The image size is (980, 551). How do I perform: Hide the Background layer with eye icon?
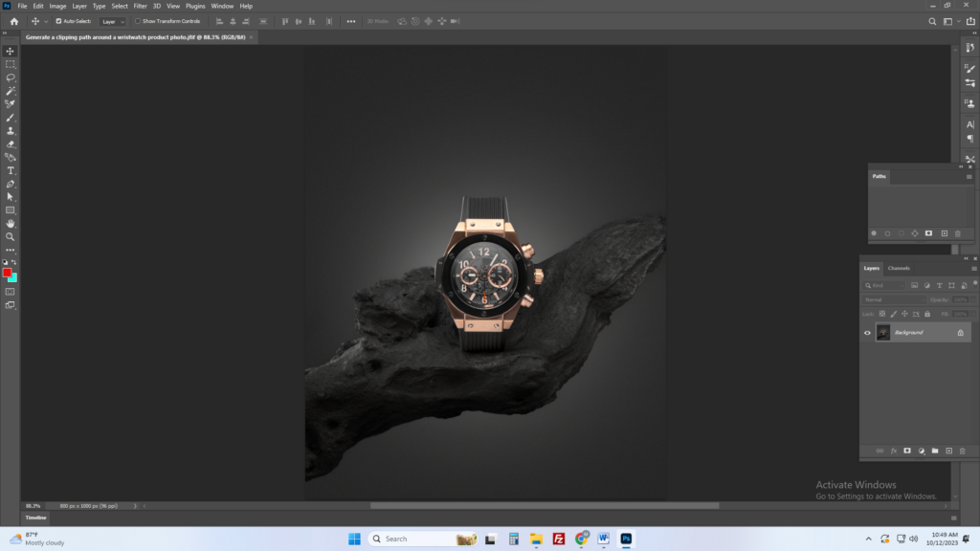click(x=868, y=333)
